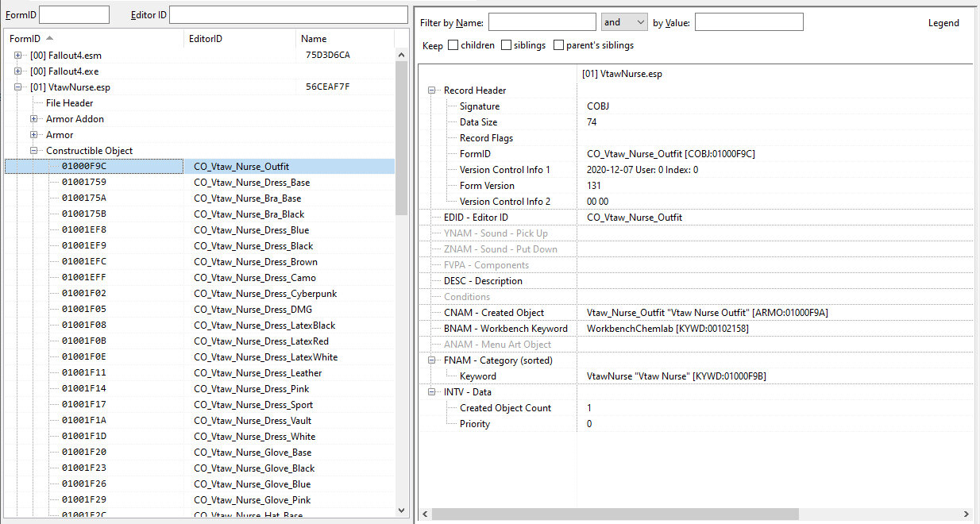Select record CO_Vtaw_Nurse_Dress_LatexBlack
Viewport: 980px width, 524px height.
[x=199, y=326]
